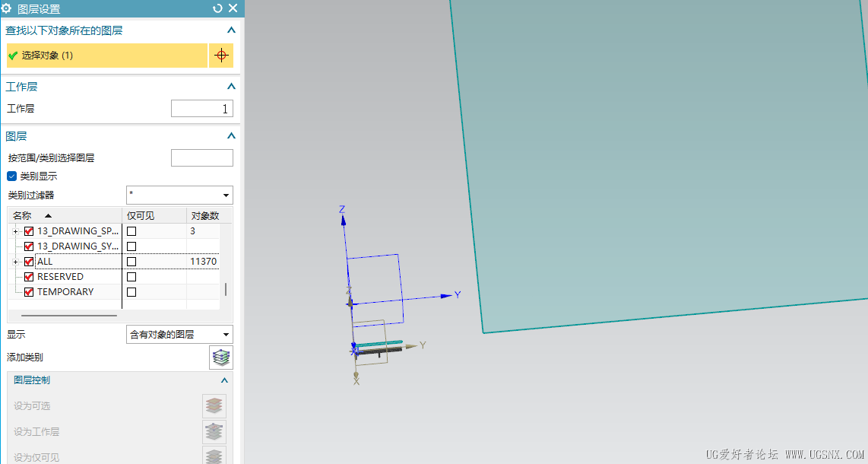Toggle the 类别显示 checkbox
868x464 pixels.
11,176
